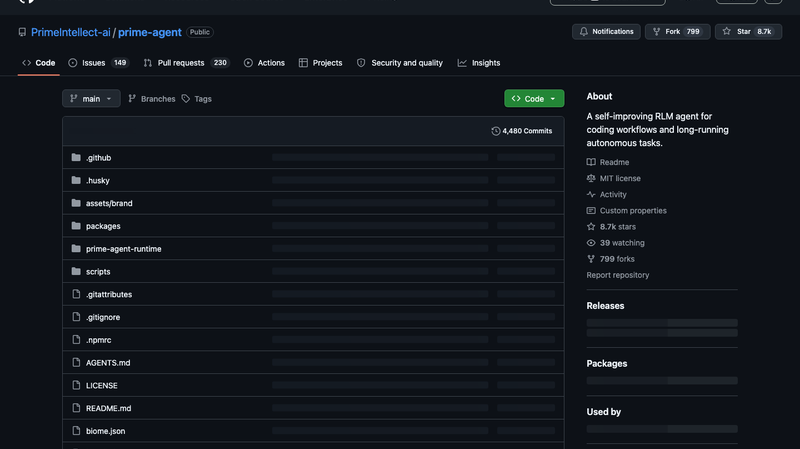Open the README.md file
The width and height of the screenshot is (800, 449).
click(108, 408)
